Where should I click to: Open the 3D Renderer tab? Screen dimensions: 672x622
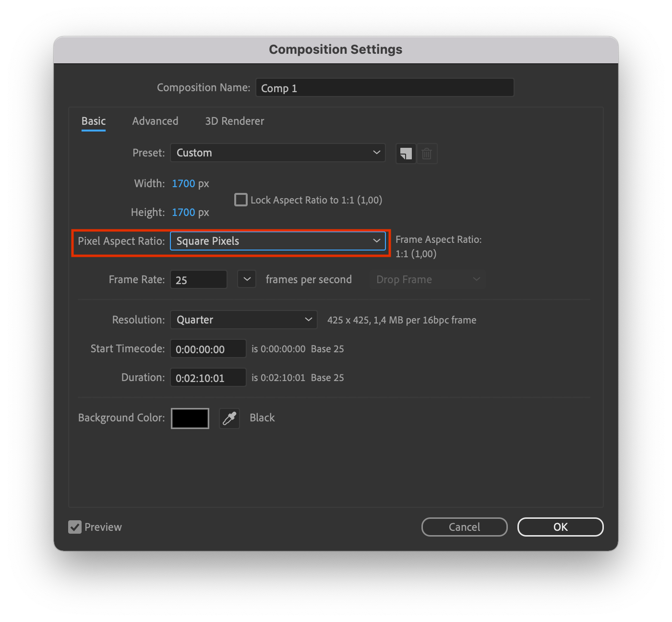click(x=234, y=121)
